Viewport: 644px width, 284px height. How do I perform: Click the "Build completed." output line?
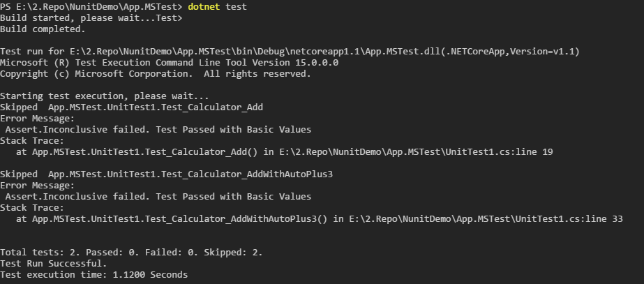[43, 29]
